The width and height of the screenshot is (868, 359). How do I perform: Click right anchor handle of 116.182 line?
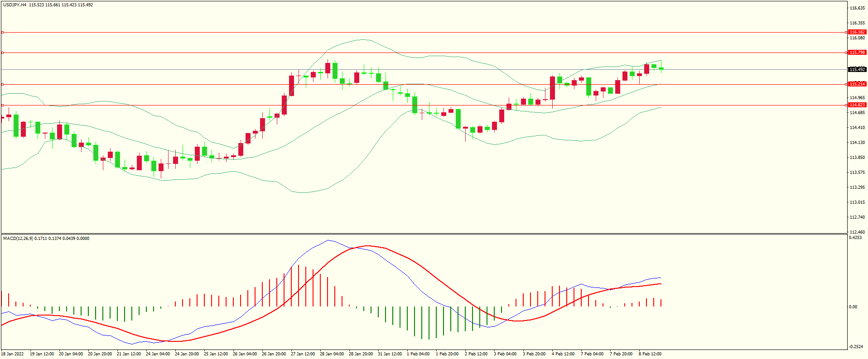846,32
